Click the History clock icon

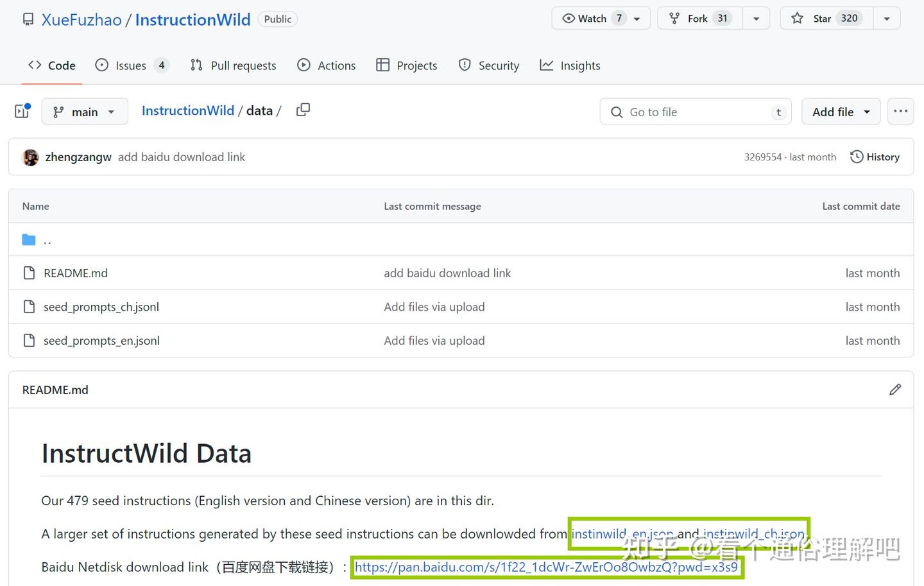point(856,157)
